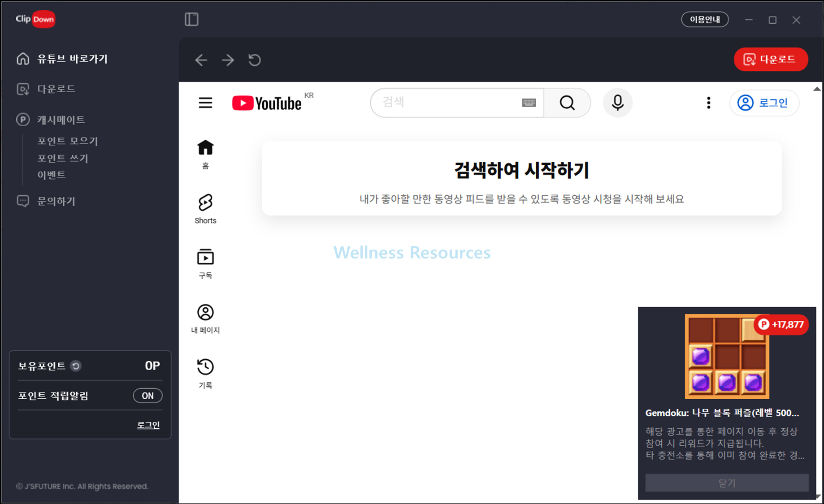Open the Gemdoku puzzle ad thumbnail
Viewport: 824px width, 504px height.
727,357
